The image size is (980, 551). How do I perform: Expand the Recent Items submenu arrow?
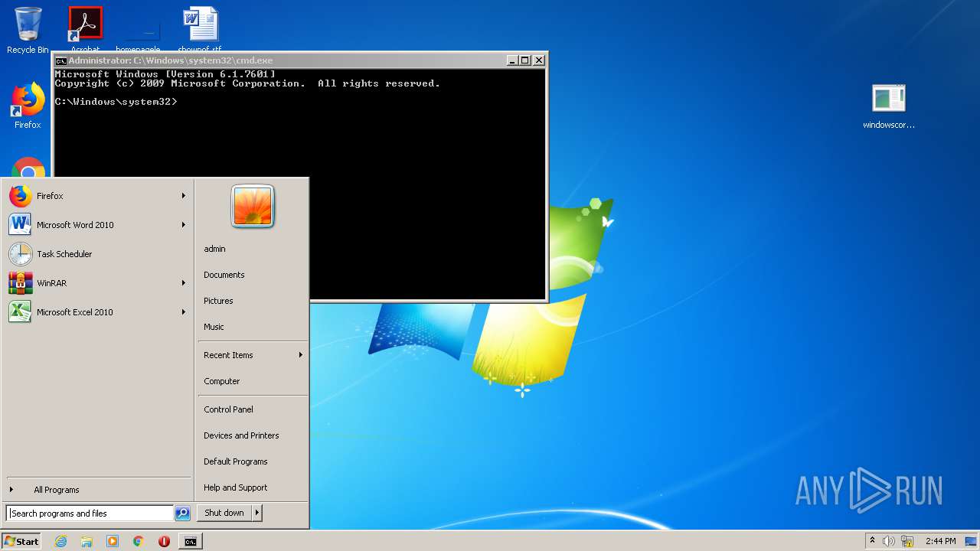pos(301,355)
